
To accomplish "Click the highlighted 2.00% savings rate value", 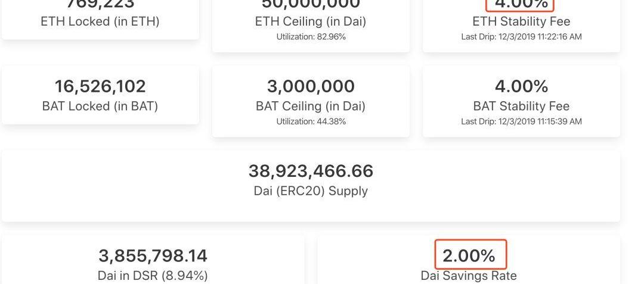I will point(469,256).
